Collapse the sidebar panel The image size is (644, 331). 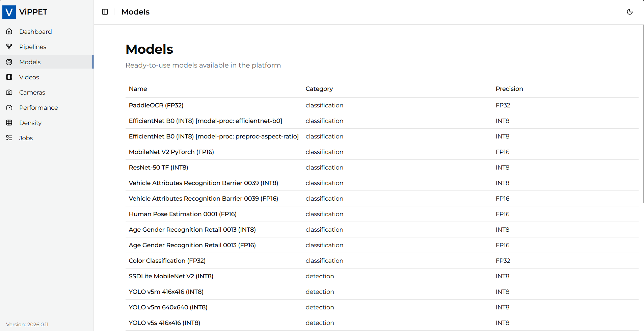point(105,12)
